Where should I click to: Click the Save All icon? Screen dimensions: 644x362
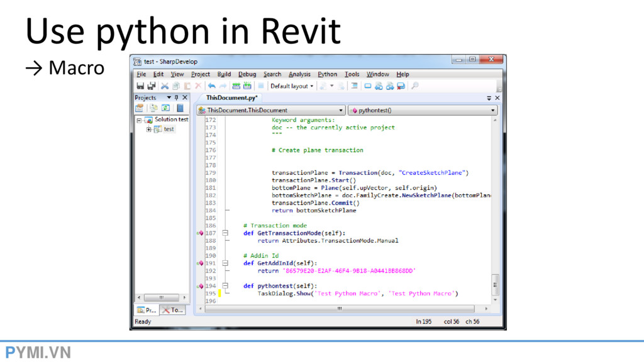click(152, 85)
